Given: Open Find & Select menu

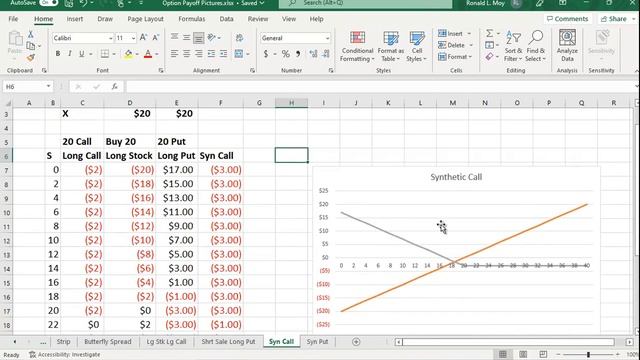Looking at the screenshot, I should [x=536, y=47].
